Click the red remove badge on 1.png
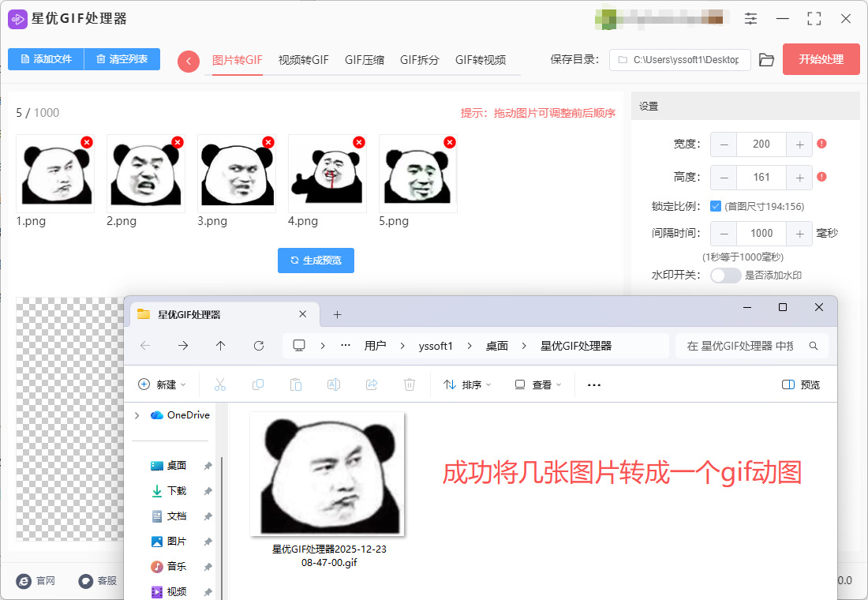Image resolution: width=868 pixels, height=600 pixels. click(86, 142)
